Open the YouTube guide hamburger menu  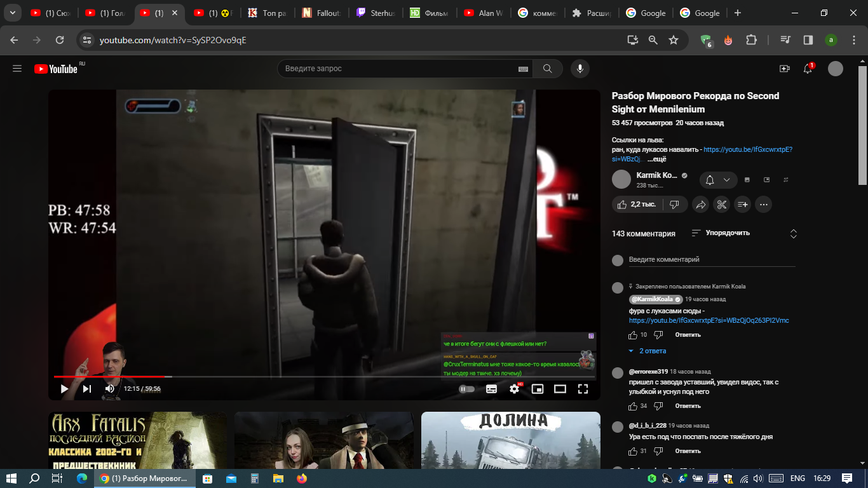click(x=17, y=69)
